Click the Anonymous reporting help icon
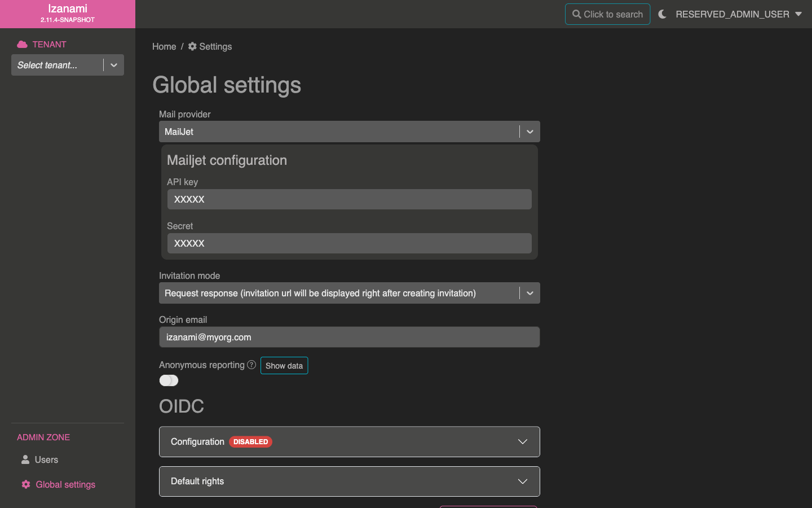The height and width of the screenshot is (508, 812). (251, 365)
